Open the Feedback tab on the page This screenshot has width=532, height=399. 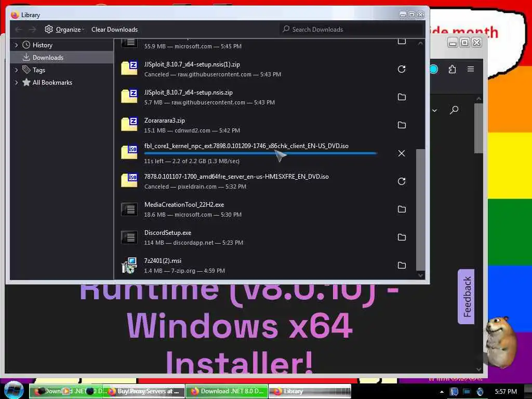pyautogui.click(x=467, y=297)
